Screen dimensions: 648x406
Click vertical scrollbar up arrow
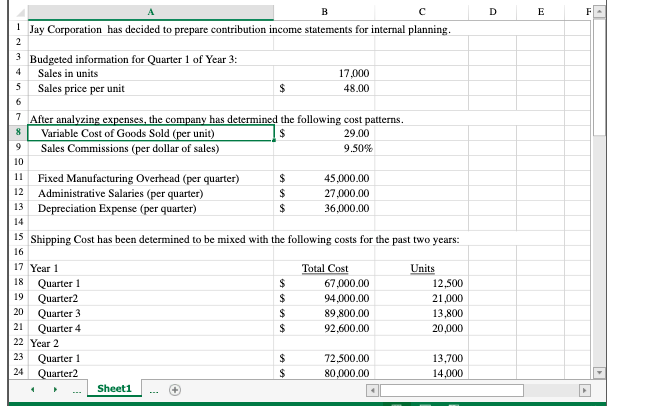(x=599, y=12)
